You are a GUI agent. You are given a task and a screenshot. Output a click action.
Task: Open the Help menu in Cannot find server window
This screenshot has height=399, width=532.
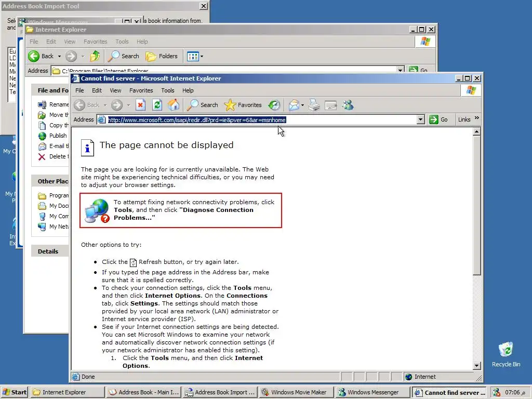[x=188, y=90]
